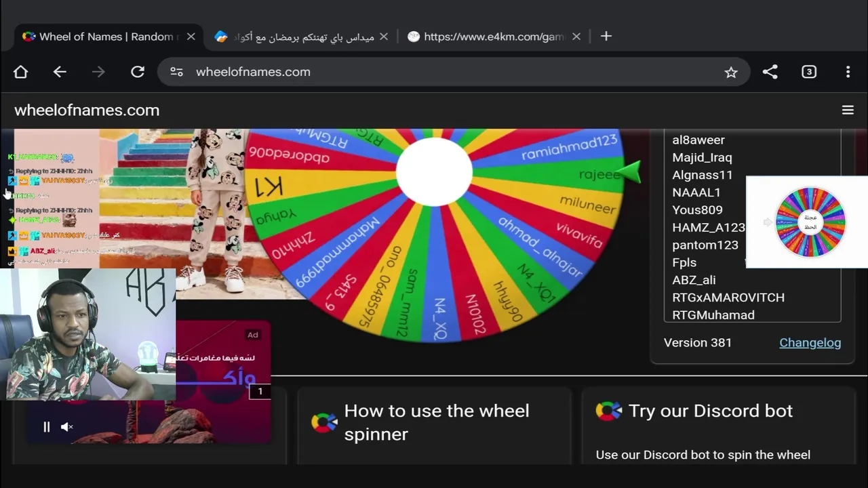The width and height of the screenshot is (868, 488).
Task: Select entry Yous809 in names list
Action: point(697,210)
